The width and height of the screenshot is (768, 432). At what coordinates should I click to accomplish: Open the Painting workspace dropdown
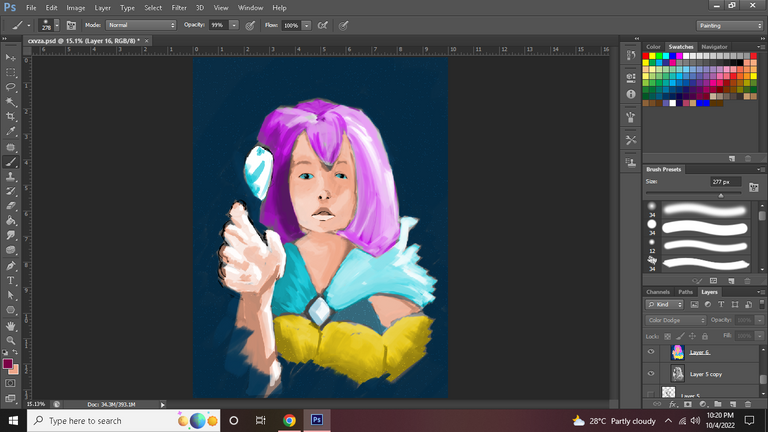pyautogui.click(x=730, y=25)
